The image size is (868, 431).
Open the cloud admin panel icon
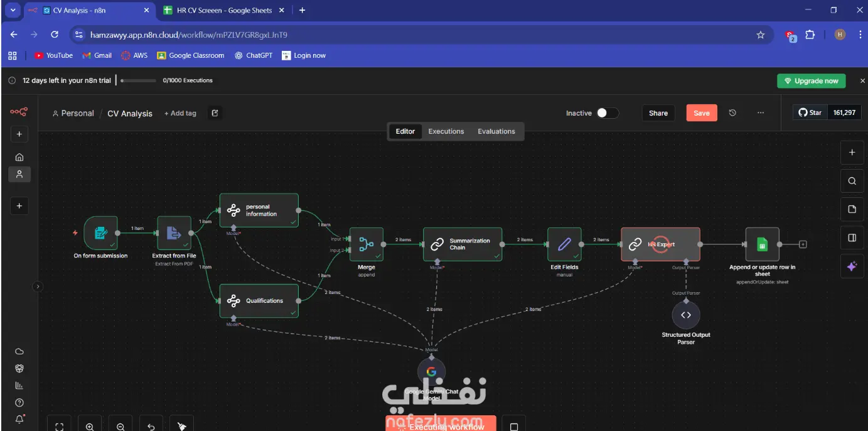19,351
